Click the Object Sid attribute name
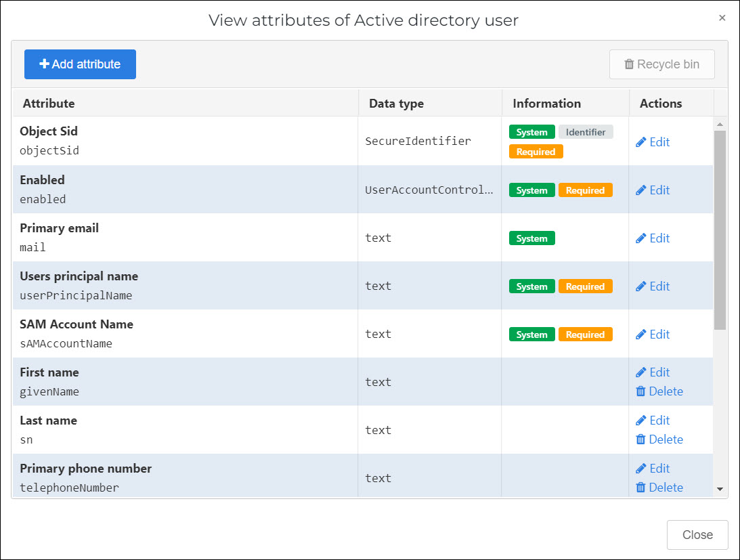Screen dimensions: 740x560 [x=49, y=131]
